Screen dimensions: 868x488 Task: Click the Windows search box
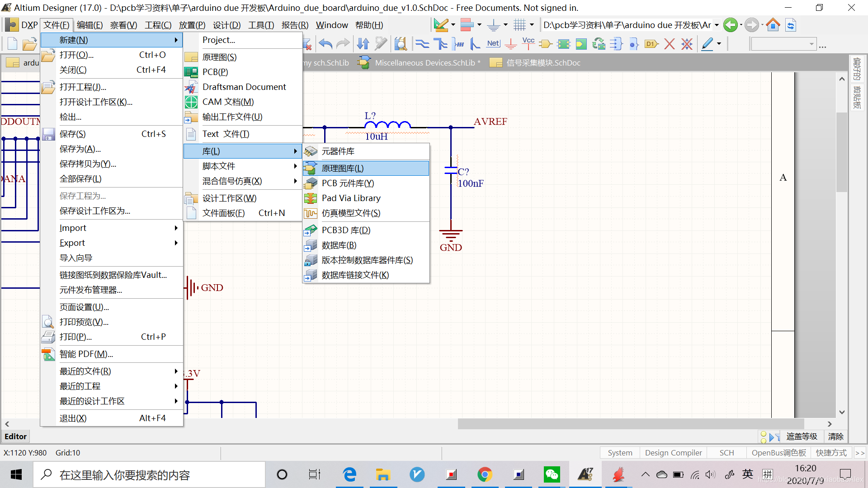coord(149,474)
